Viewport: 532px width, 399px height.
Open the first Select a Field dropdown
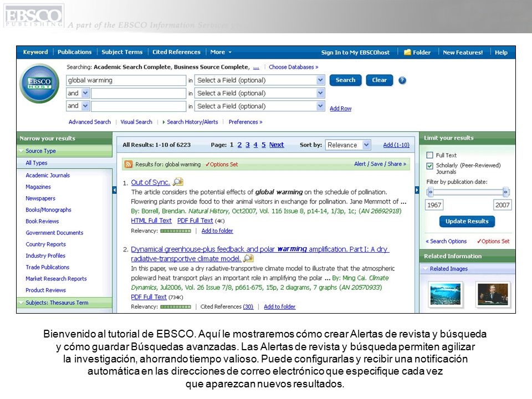click(x=260, y=80)
